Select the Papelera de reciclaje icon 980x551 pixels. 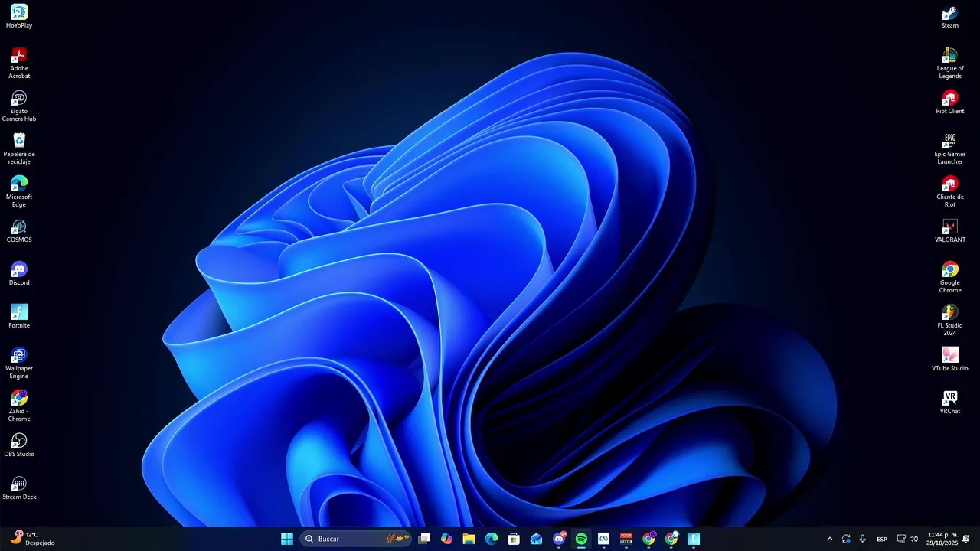(x=19, y=148)
